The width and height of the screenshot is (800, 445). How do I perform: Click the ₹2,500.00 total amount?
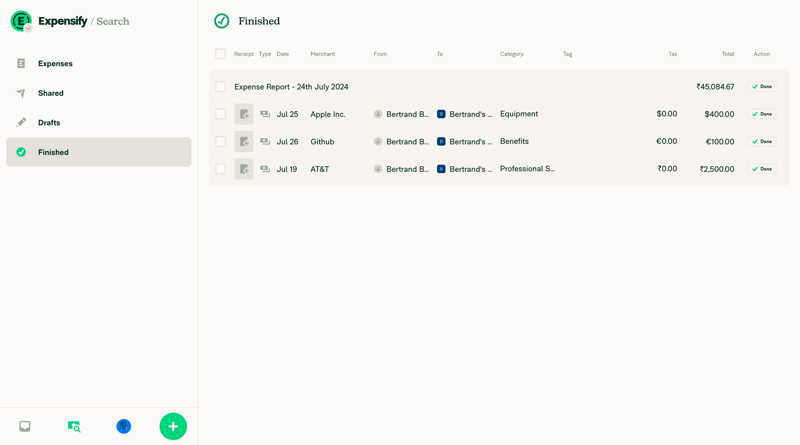coord(717,169)
